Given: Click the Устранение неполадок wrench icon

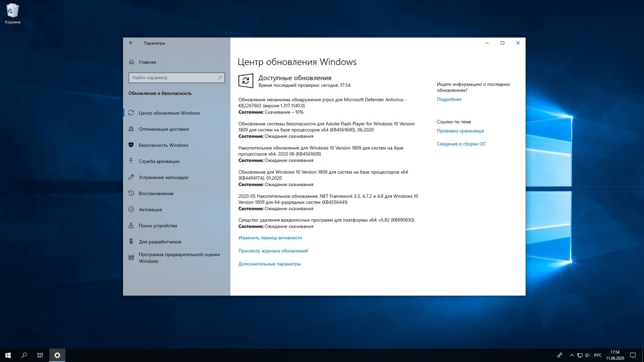Looking at the screenshot, I should [131, 177].
